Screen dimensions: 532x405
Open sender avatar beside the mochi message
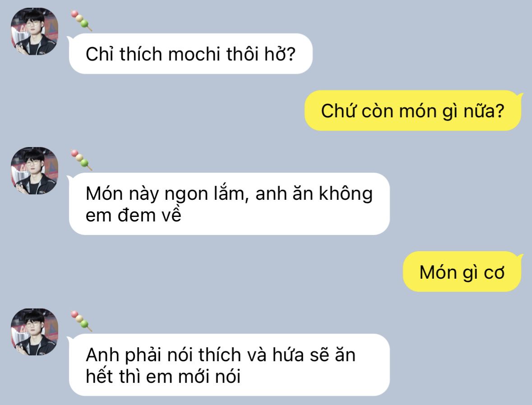coord(34,31)
